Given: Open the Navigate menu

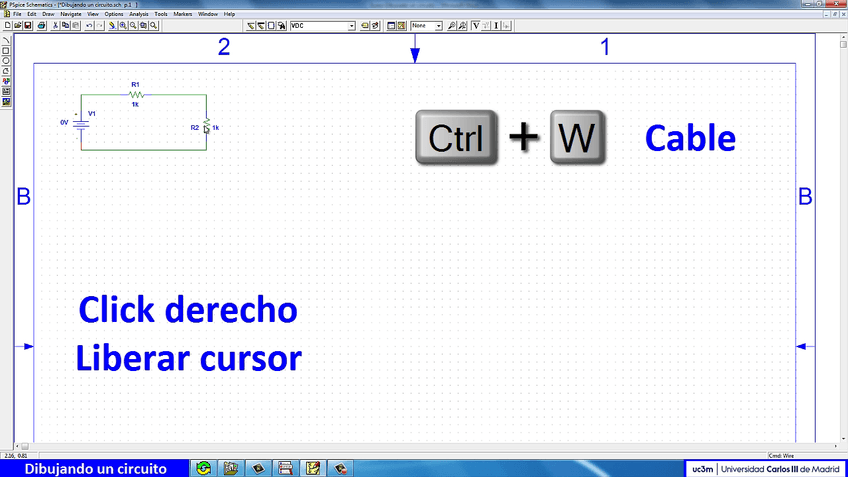Looking at the screenshot, I should click(x=71, y=14).
